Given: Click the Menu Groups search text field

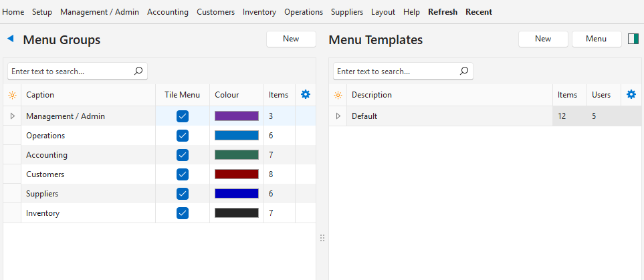Looking at the screenshot, I should tap(70, 71).
